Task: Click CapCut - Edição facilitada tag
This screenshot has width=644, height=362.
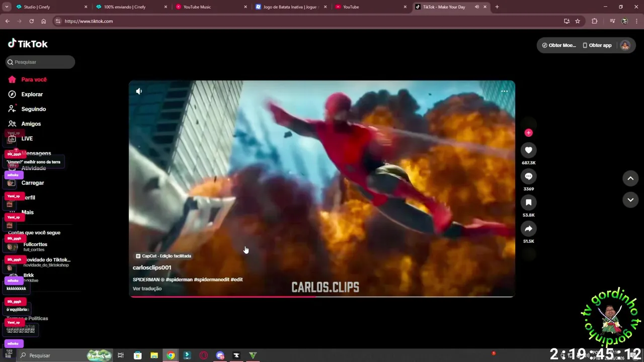Action: (164, 256)
